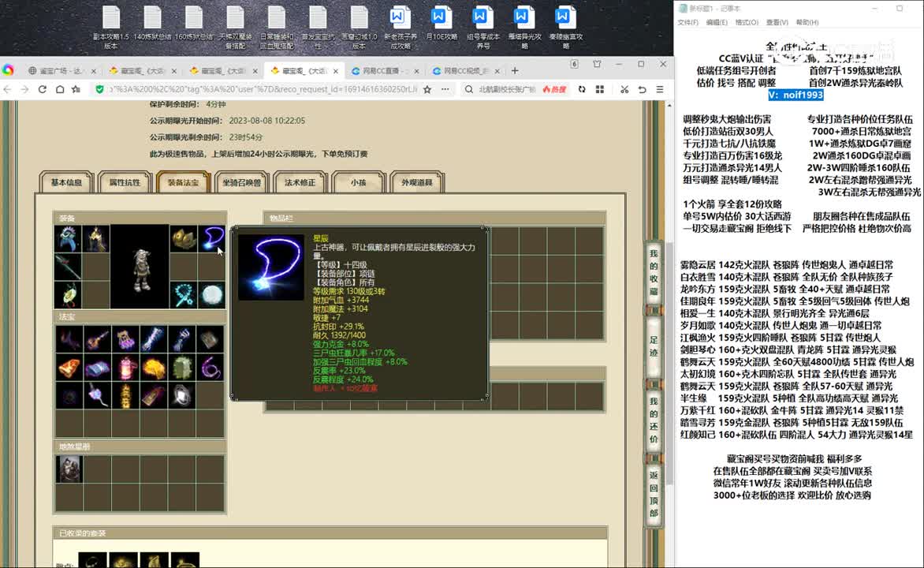
Task: Click the 星辰 necklace equipment slot
Action: coord(211,238)
